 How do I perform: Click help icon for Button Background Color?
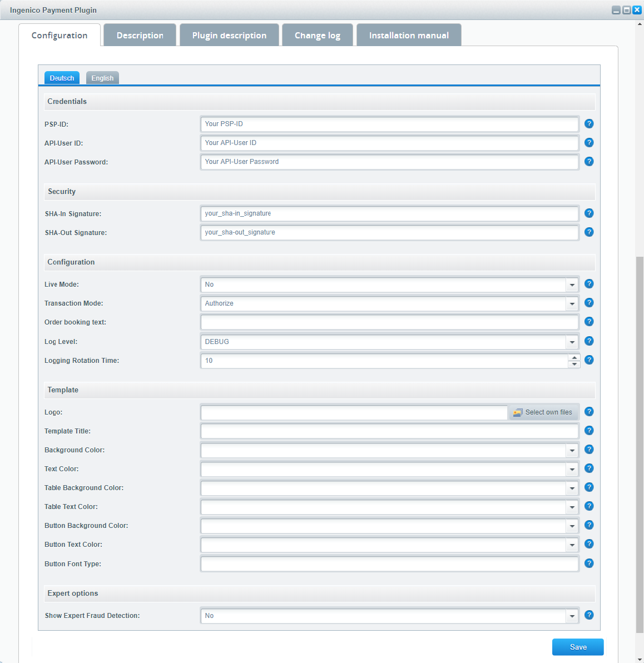tap(588, 525)
